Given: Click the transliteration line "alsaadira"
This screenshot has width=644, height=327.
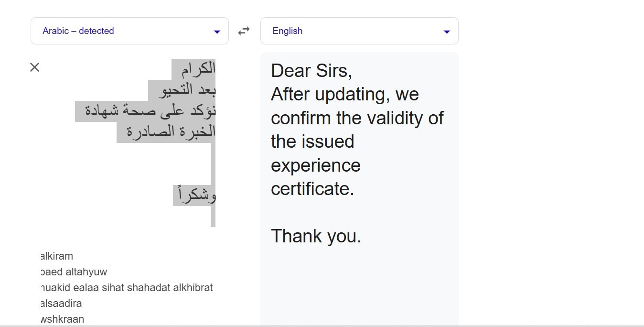Looking at the screenshot, I should click(62, 304).
